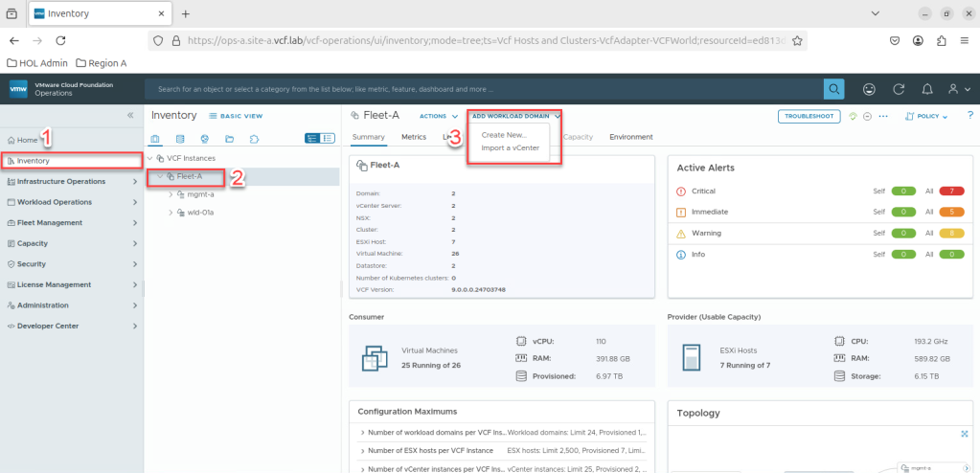Expand License Management menu

(72, 284)
